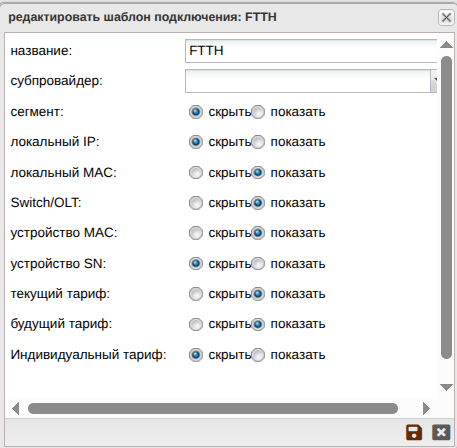Click the 'текущий тариф:' label
This screenshot has height=448, width=457.
(x=60, y=294)
